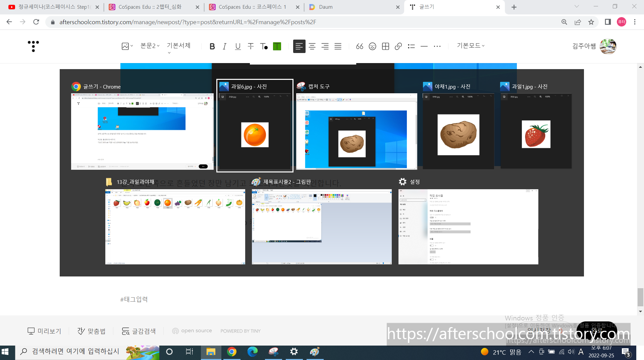Switch to CoSpaces Edu 2챕터_심화 tab
Image resolution: width=644 pixels, height=360 pixels.
154,7
